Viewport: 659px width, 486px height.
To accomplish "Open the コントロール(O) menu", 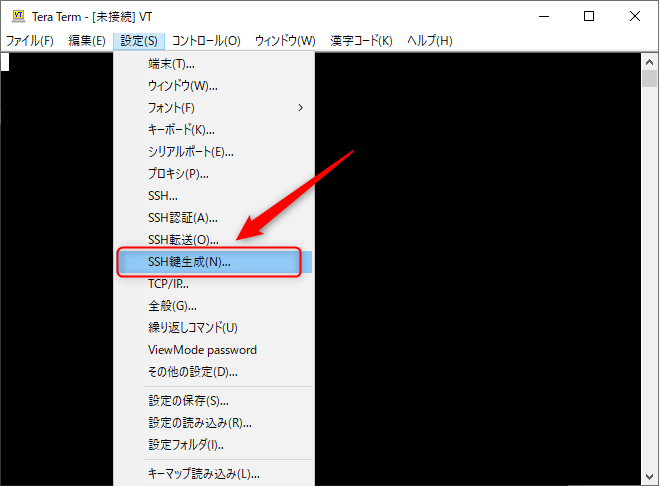I will point(206,40).
